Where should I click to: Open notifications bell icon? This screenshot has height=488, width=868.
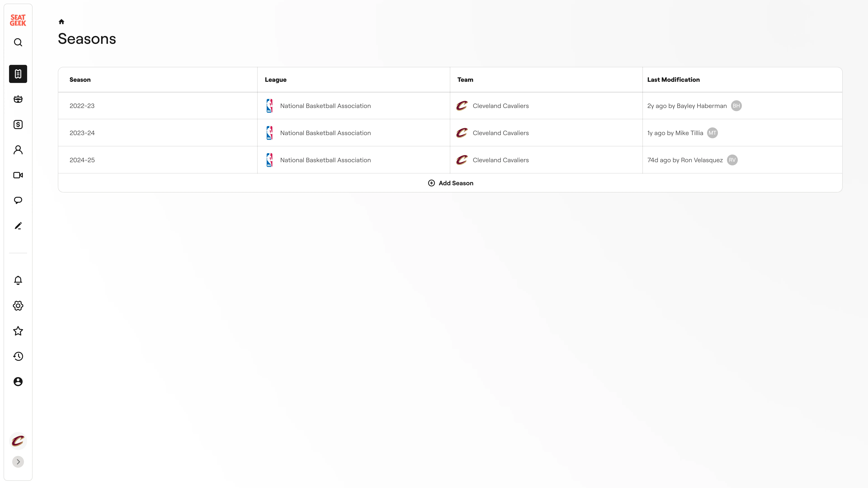(18, 280)
